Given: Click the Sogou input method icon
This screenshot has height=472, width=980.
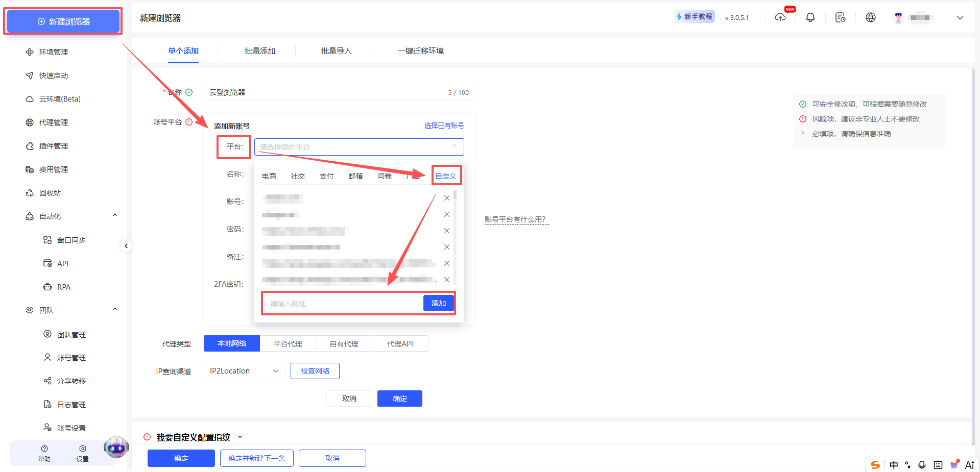Looking at the screenshot, I should (875, 465).
